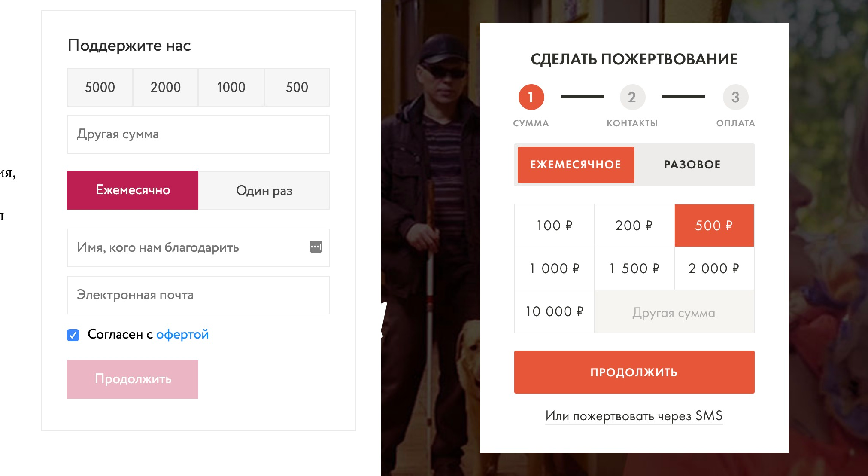Switch to the "РАЗОВОЕ" tab
This screenshot has width=868, height=476.
(x=692, y=165)
